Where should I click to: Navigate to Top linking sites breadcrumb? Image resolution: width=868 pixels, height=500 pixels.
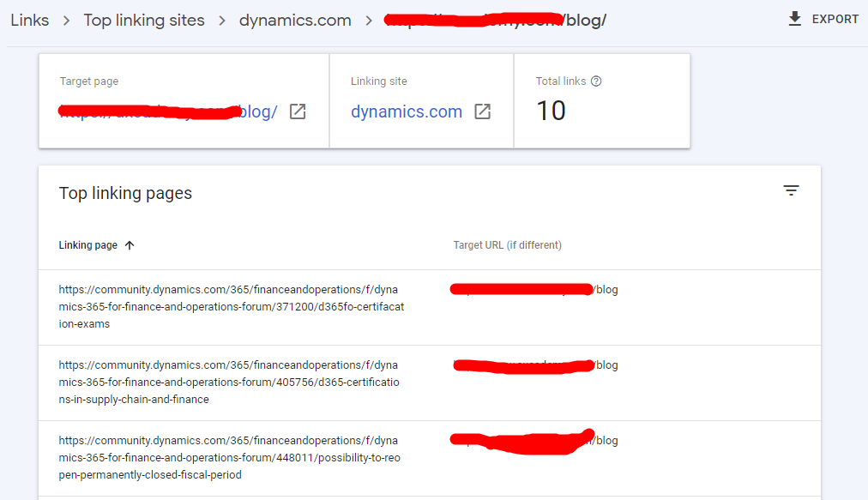tap(144, 21)
